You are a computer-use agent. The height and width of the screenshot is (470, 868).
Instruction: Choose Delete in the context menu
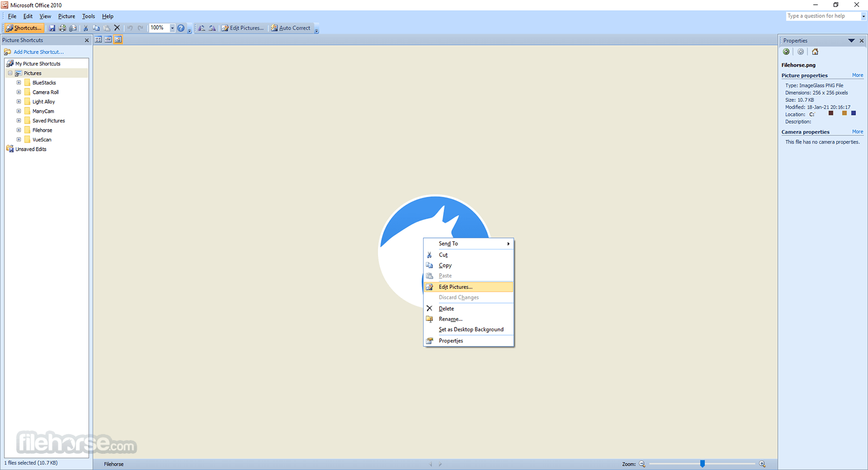(x=469, y=308)
